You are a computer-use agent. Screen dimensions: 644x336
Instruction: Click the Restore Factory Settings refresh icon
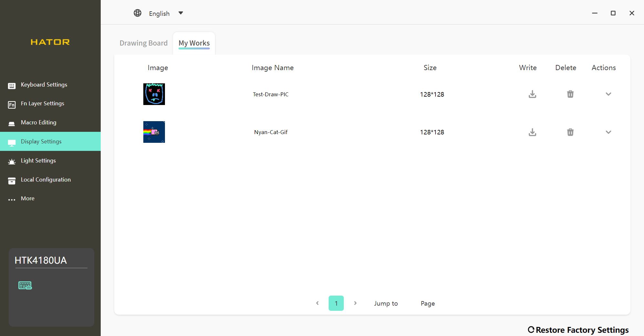pos(531,330)
